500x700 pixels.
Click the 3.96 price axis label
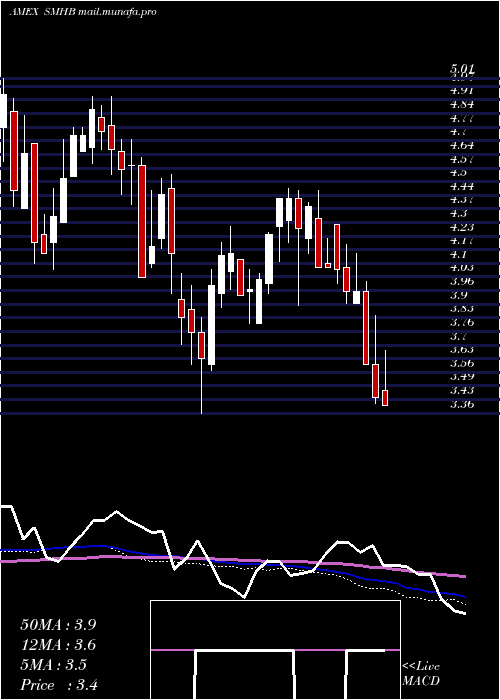click(462, 282)
